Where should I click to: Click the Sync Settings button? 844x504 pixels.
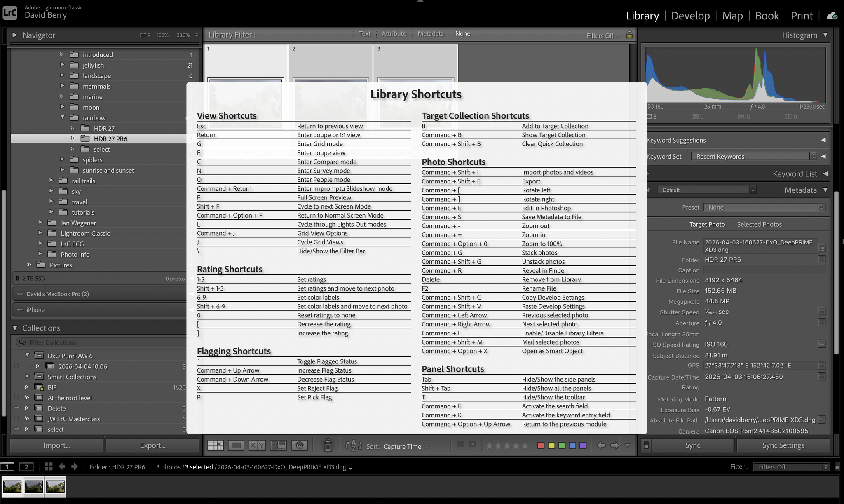783,445
